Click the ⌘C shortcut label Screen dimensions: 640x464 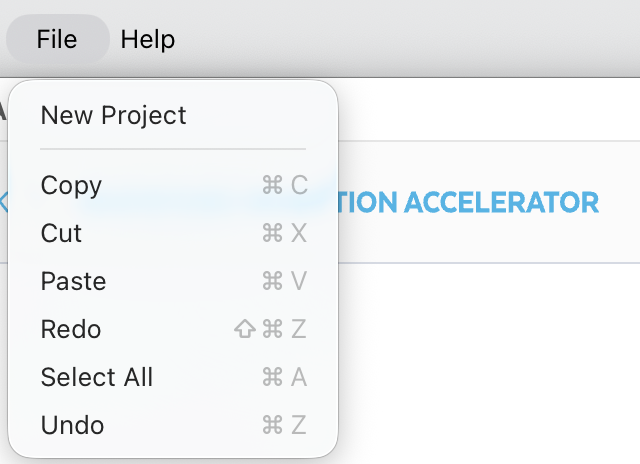pyautogui.click(x=284, y=185)
